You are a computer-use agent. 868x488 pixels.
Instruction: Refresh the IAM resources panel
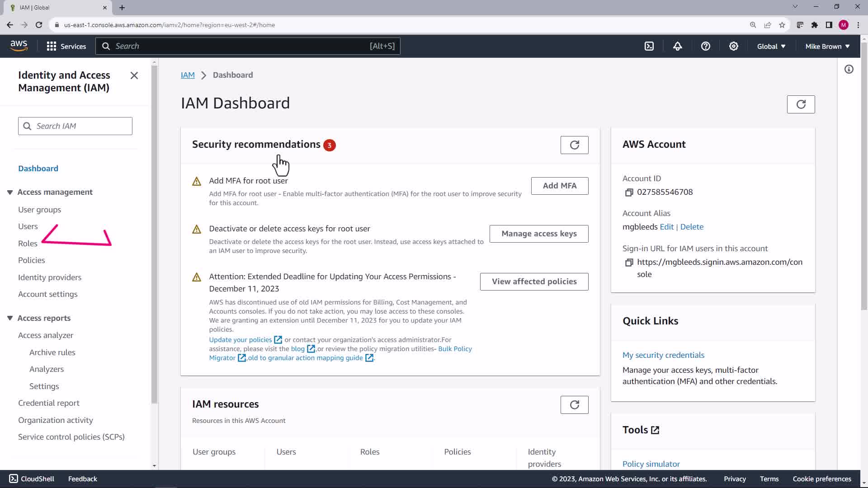coord(574,405)
